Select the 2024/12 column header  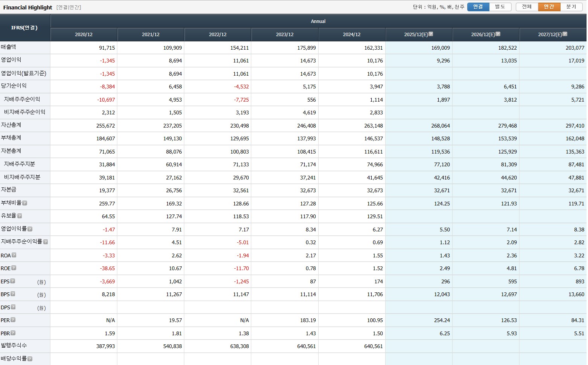tap(352, 34)
